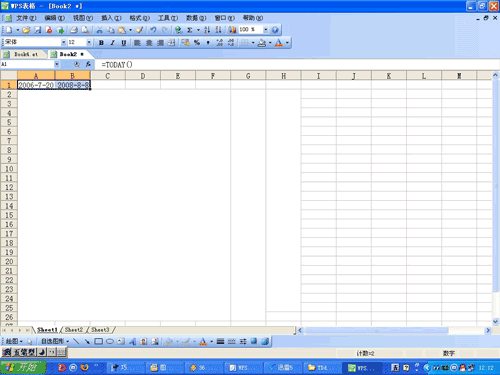Open the 插入 (Insert) menu

click(x=111, y=18)
